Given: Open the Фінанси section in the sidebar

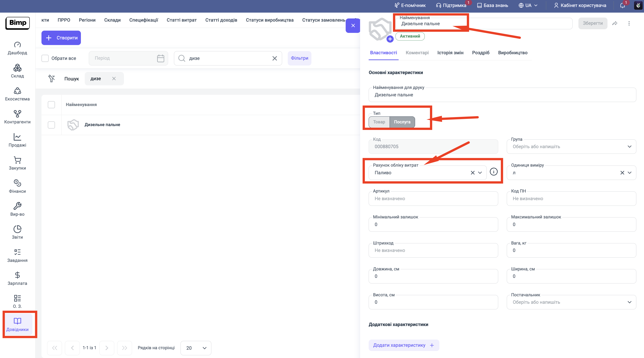Looking at the screenshot, I should (x=17, y=186).
